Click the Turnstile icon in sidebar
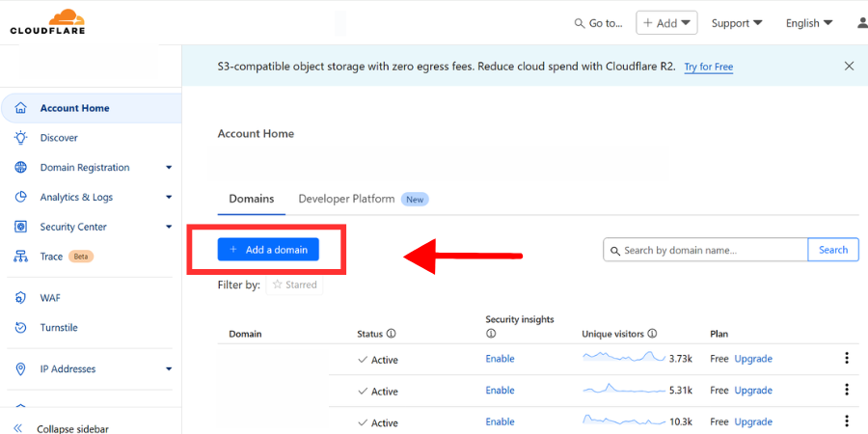The width and height of the screenshot is (868, 434). 20,328
